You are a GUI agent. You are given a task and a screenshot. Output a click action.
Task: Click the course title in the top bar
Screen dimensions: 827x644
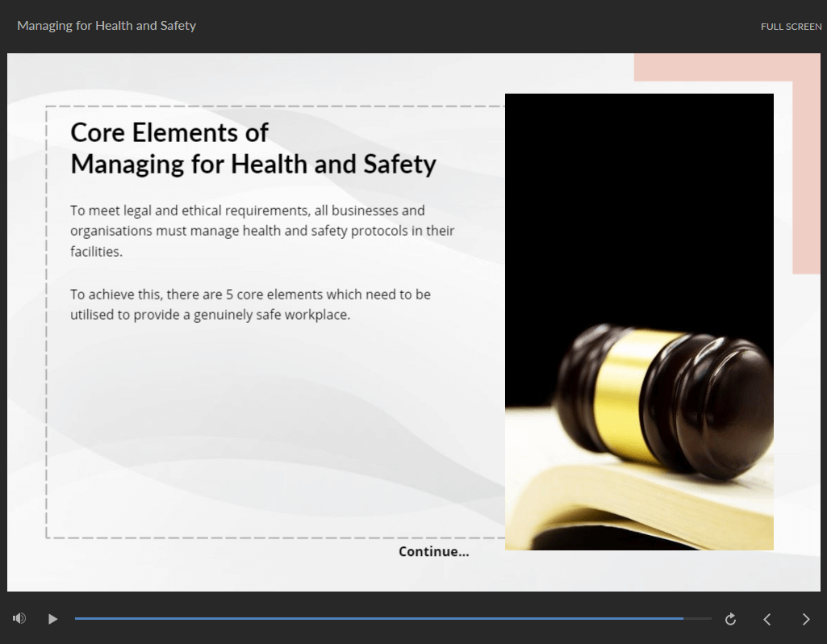[107, 26]
